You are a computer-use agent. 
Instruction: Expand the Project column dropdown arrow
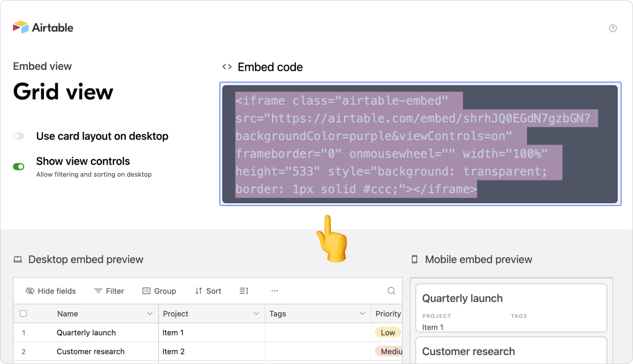click(256, 314)
